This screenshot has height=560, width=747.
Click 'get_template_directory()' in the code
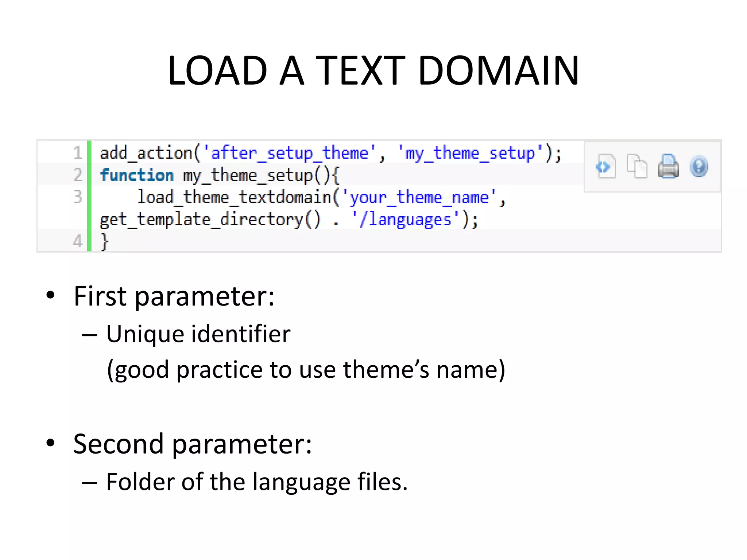tap(210, 219)
